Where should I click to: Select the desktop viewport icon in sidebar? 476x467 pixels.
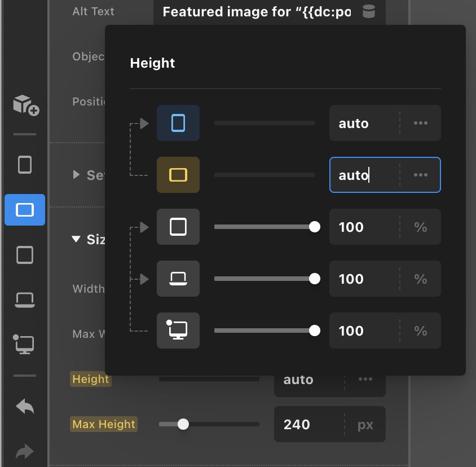25,343
